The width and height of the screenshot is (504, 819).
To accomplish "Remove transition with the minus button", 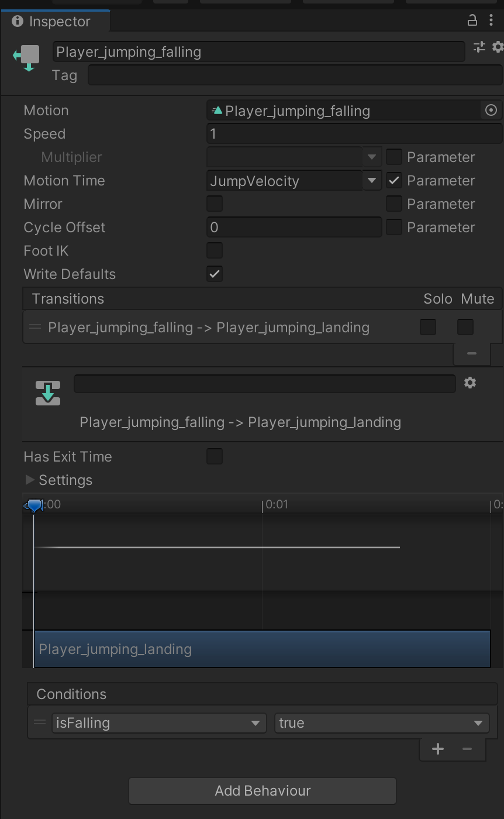I will click(x=472, y=353).
